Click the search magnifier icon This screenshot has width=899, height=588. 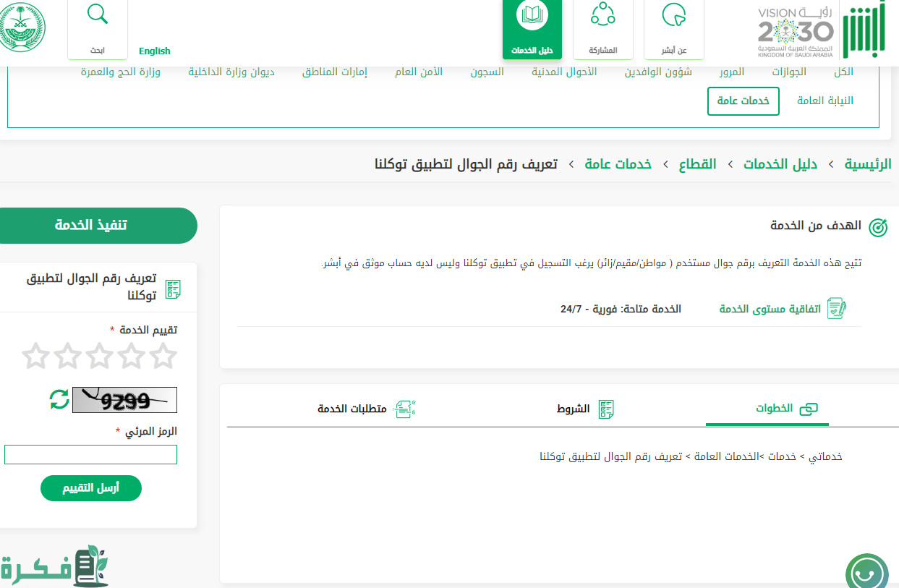97,16
